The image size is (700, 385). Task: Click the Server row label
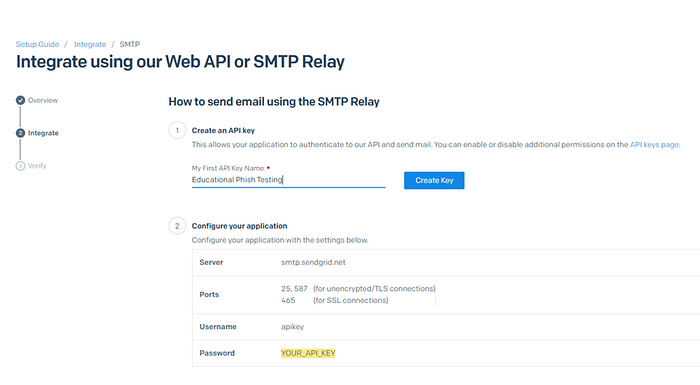click(211, 262)
